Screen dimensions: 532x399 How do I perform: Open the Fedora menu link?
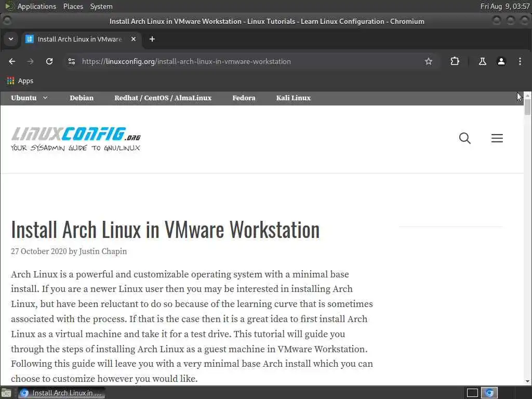(244, 98)
